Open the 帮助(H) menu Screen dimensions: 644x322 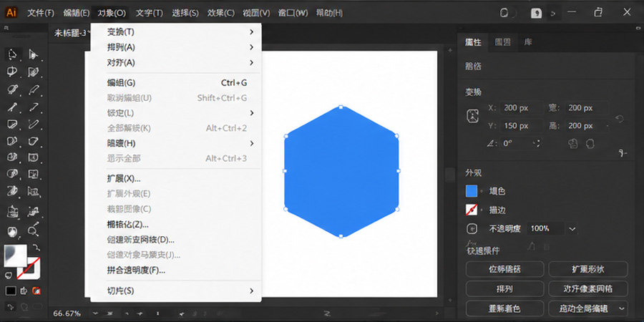329,13
